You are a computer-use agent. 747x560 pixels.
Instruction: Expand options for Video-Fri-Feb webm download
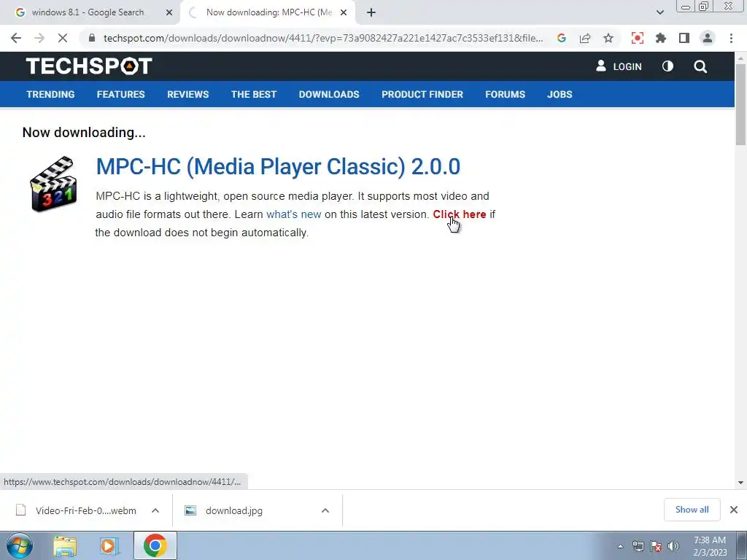pyautogui.click(x=155, y=510)
